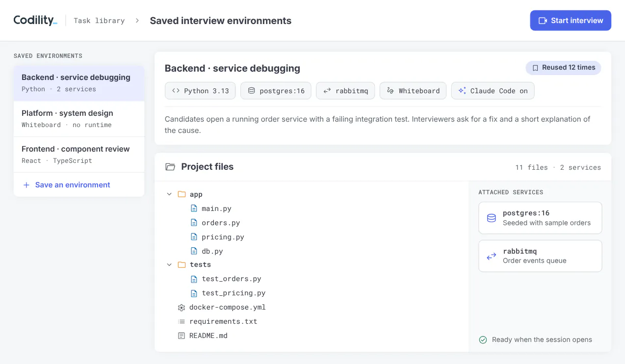Click the arrows icon in the rabbitmq chip
Viewport: 625px width, 364px height.
pyautogui.click(x=327, y=91)
